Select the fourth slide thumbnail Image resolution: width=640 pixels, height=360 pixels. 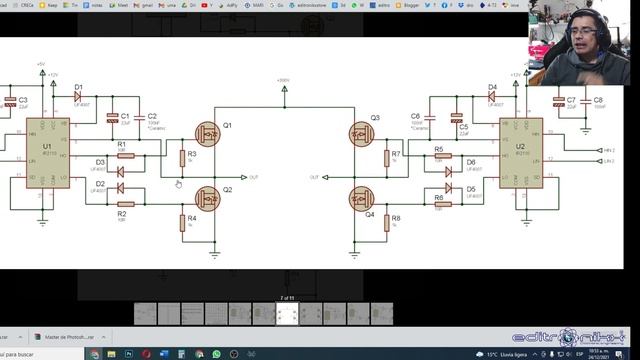pos(216,314)
